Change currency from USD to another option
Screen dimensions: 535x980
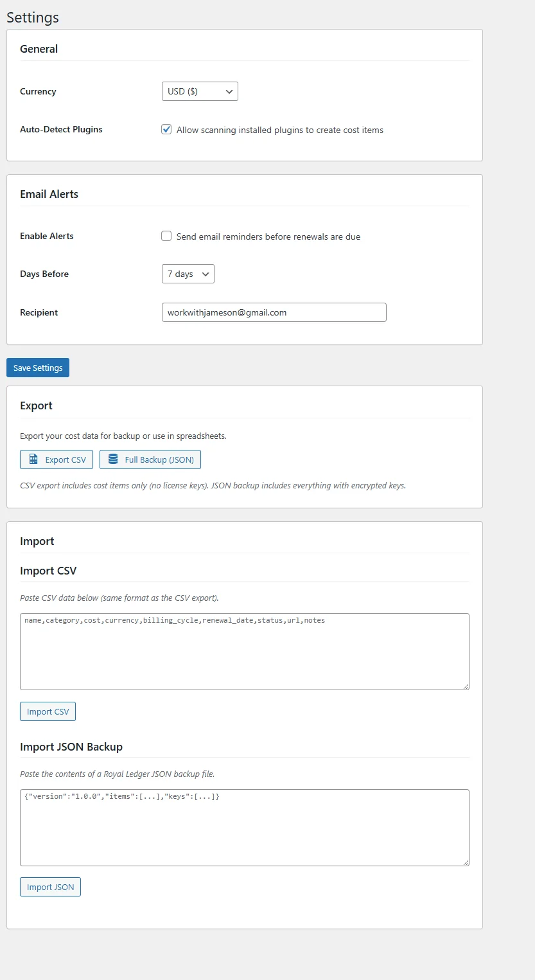click(x=199, y=91)
